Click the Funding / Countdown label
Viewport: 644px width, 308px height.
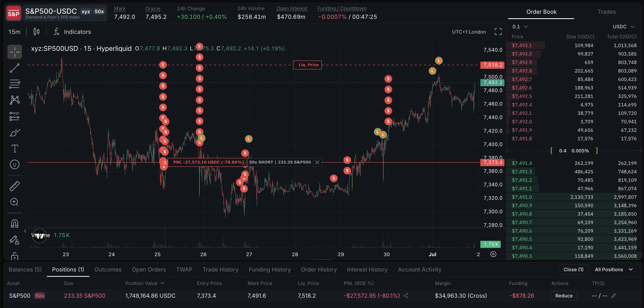pyautogui.click(x=342, y=8)
